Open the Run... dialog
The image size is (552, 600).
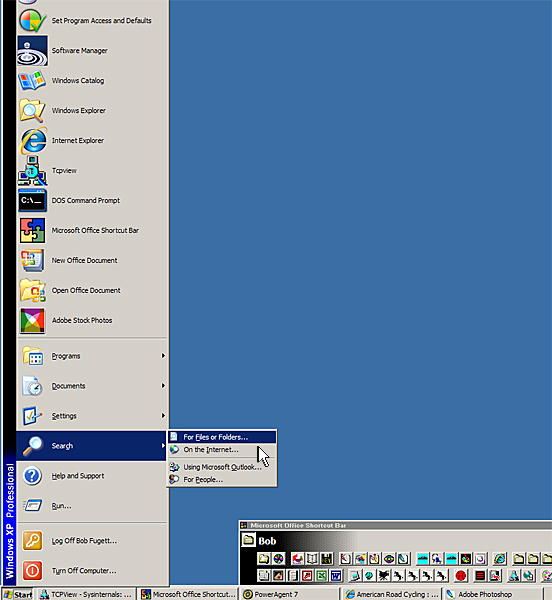92,505
